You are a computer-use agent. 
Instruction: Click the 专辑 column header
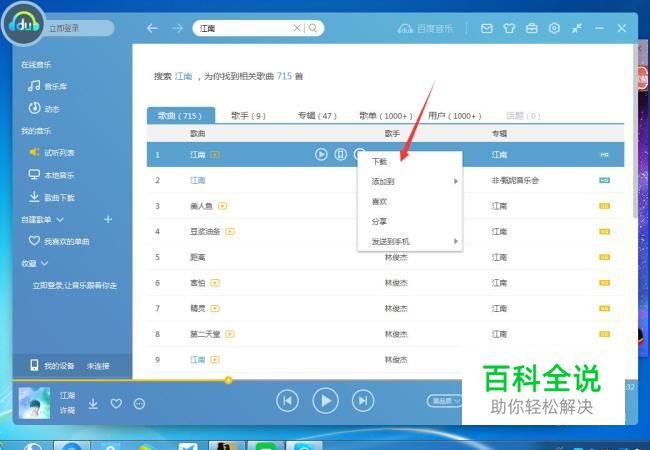pyautogui.click(x=499, y=133)
